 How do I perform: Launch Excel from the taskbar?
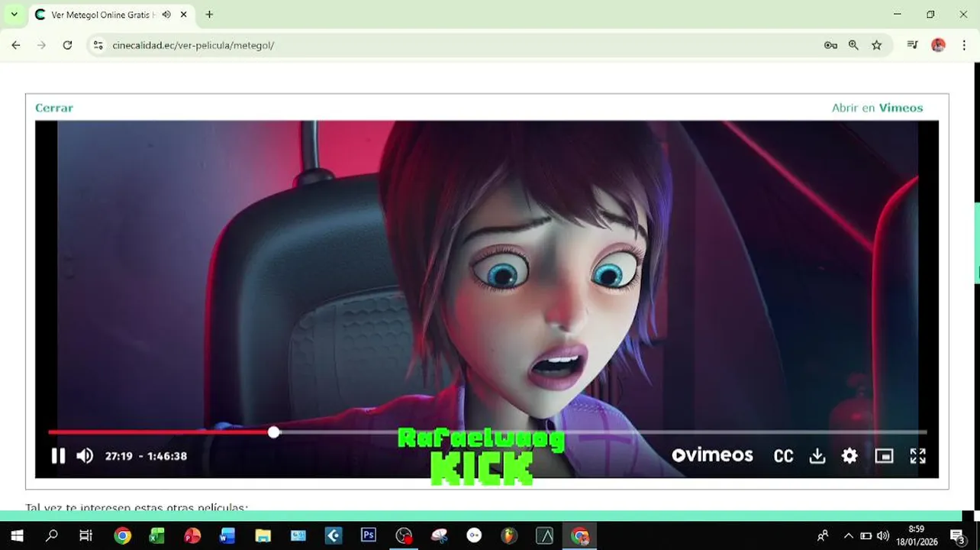[157, 536]
